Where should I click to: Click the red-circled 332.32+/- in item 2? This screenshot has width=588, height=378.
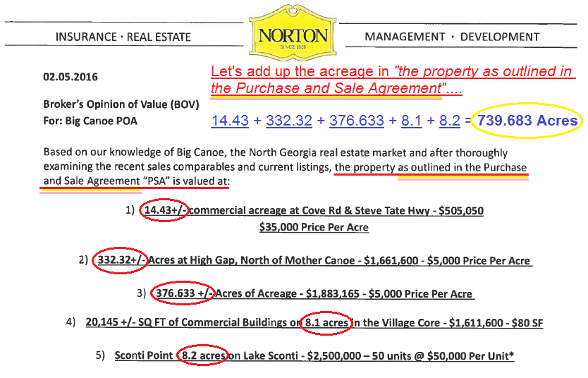pyautogui.click(x=118, y=260)
